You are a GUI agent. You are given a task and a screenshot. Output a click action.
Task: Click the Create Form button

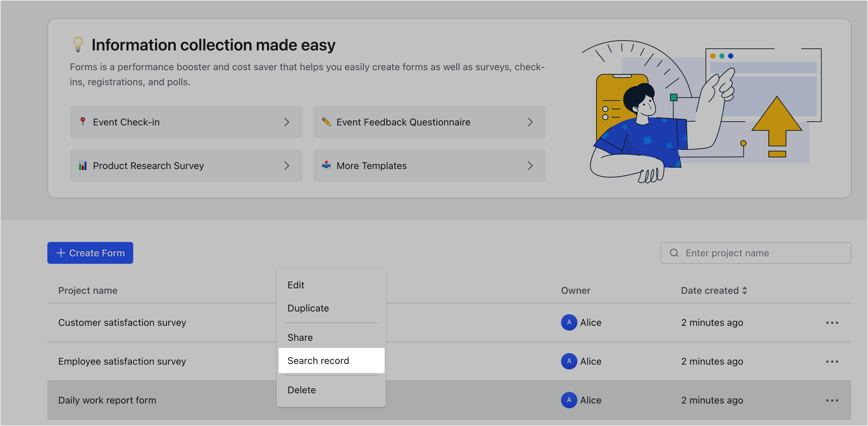tap(90, 253)
